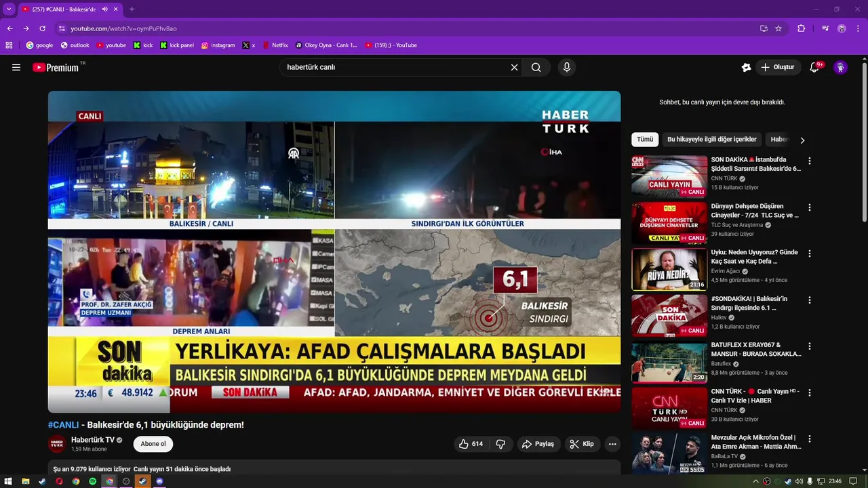Viewport: 868px width, 488px height.
Task: Open the kick panel bookmark
Action: coord(177,45)
